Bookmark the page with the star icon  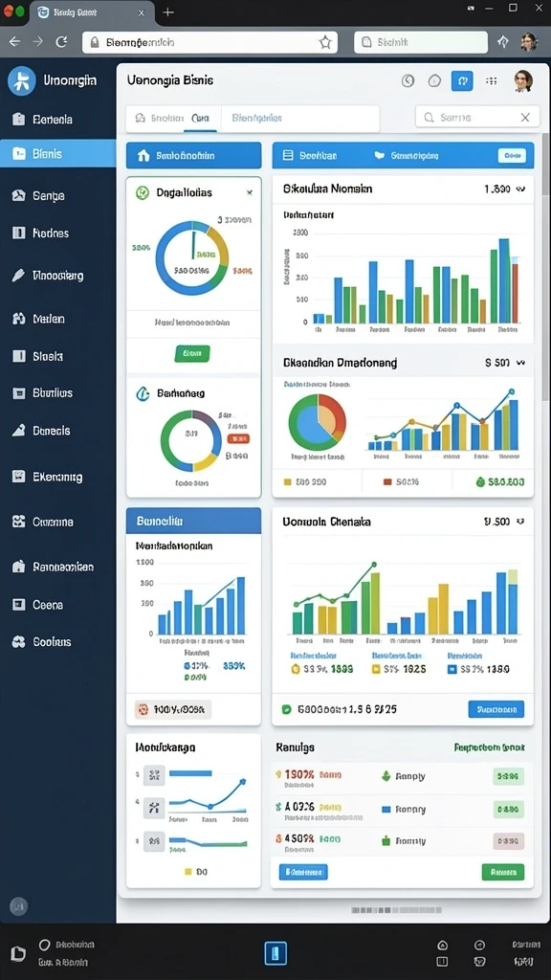coord(325,42)
